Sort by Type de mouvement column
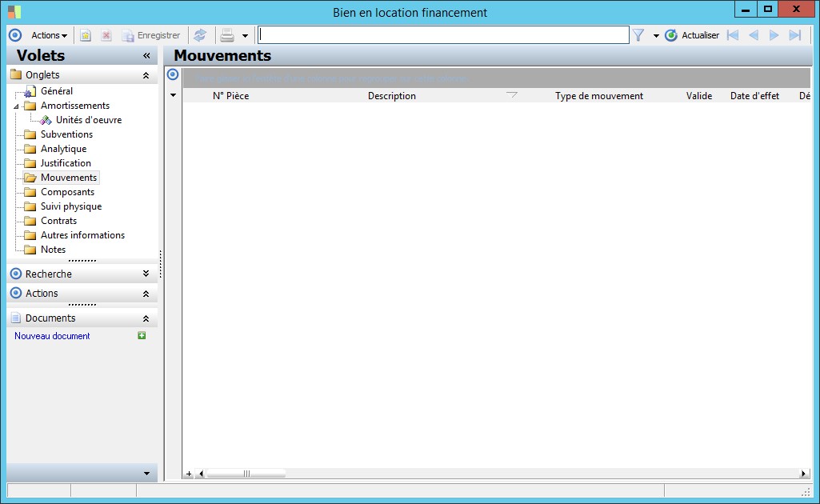 coord(598,96)
